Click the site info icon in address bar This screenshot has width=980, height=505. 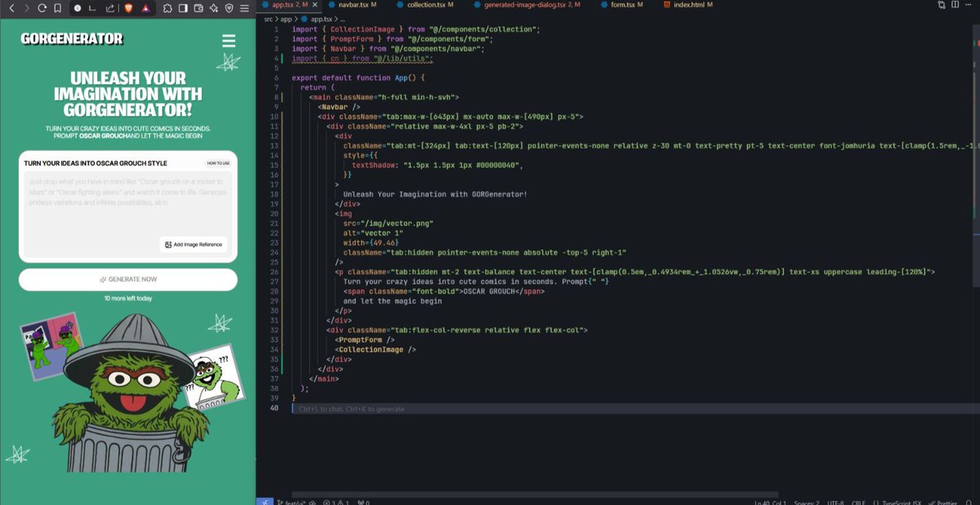(x=78, y=8)
